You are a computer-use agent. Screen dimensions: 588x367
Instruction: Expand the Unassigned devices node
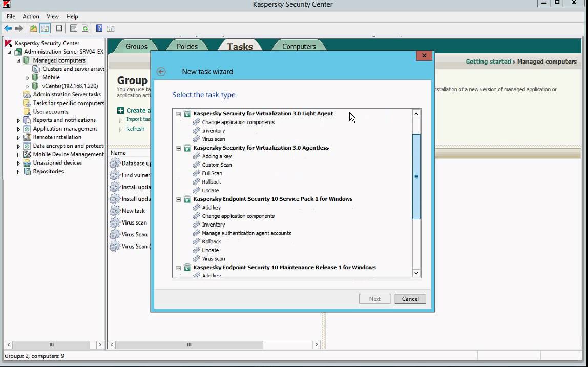(18, 163)
